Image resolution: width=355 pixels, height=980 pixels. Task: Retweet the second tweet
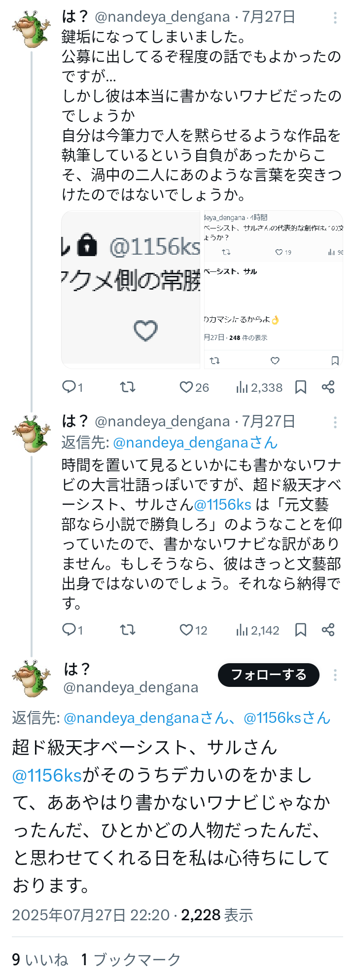coord(128,630)
